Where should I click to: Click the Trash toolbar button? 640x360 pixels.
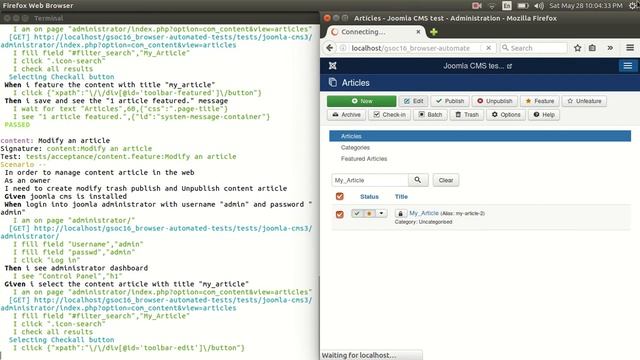pos(467,115)
